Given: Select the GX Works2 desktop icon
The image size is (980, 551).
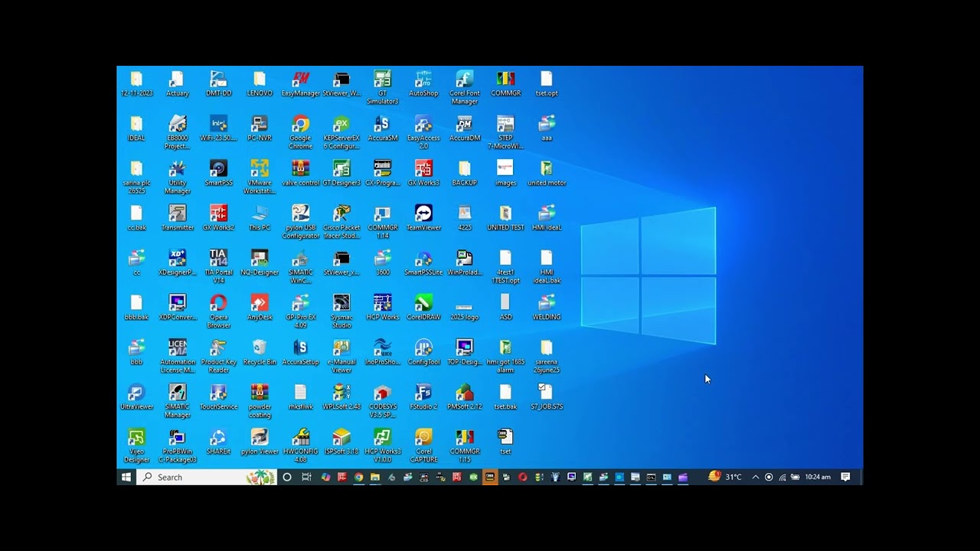Looking at the screenshot, I should [218, 217].
